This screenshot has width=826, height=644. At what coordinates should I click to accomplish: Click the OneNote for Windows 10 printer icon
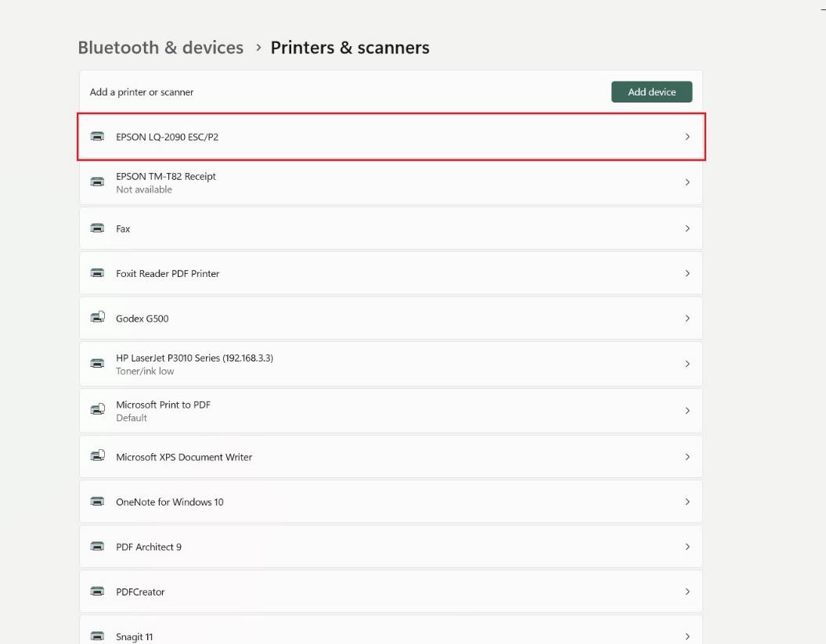(x=97, y=502)
